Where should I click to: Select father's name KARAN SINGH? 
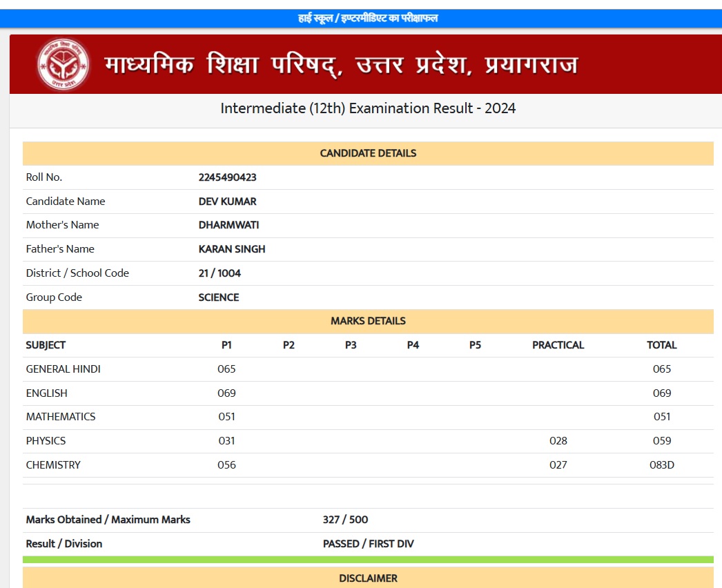coord(232,249)
